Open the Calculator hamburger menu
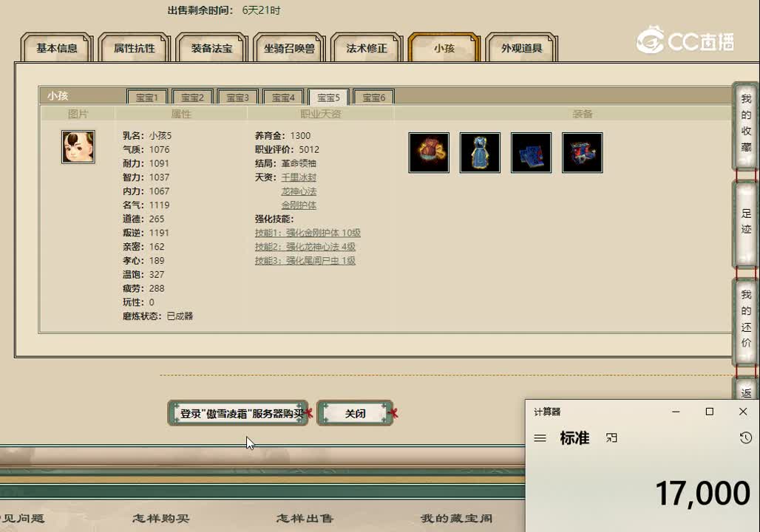Screen dimensions: 760x532 [540, 438]
